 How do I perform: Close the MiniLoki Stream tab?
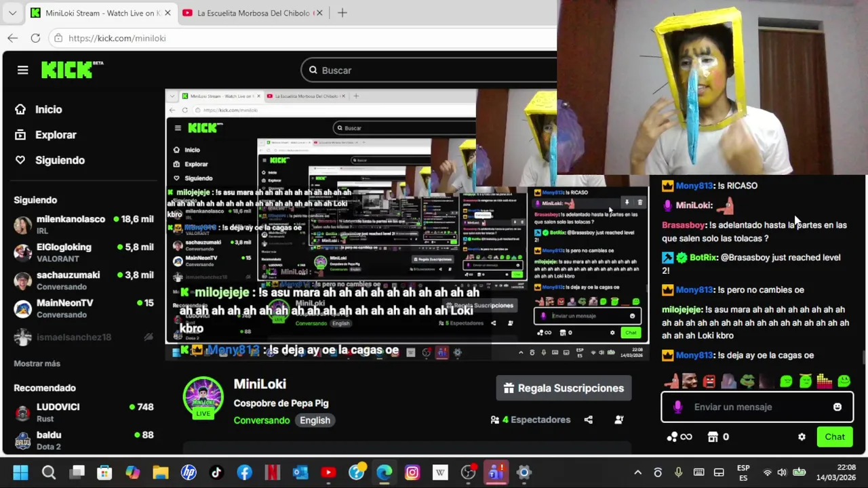coord(167,13)
